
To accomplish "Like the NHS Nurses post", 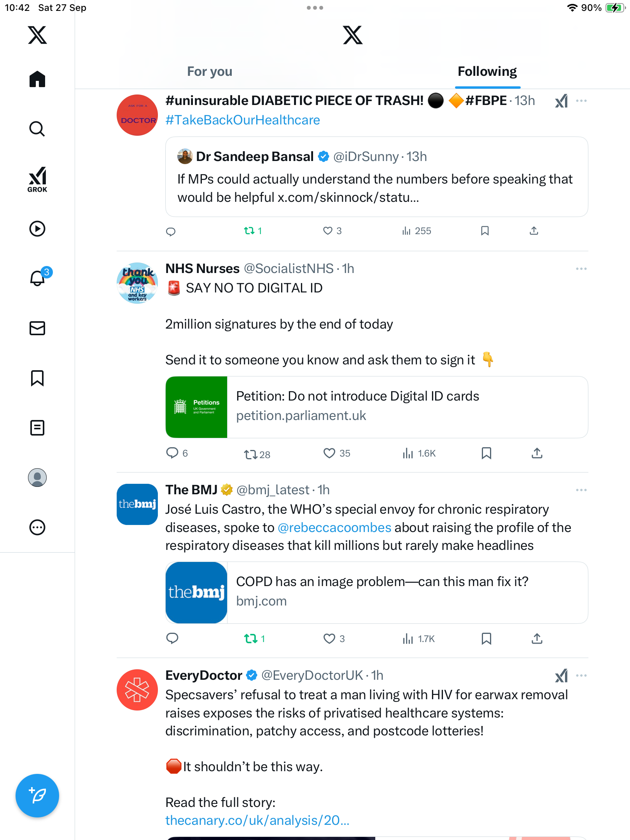I will [x=329, y=453].
